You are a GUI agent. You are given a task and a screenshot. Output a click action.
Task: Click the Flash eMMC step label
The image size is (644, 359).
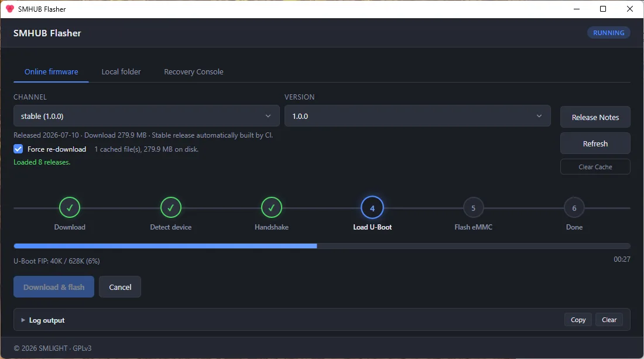473,227
